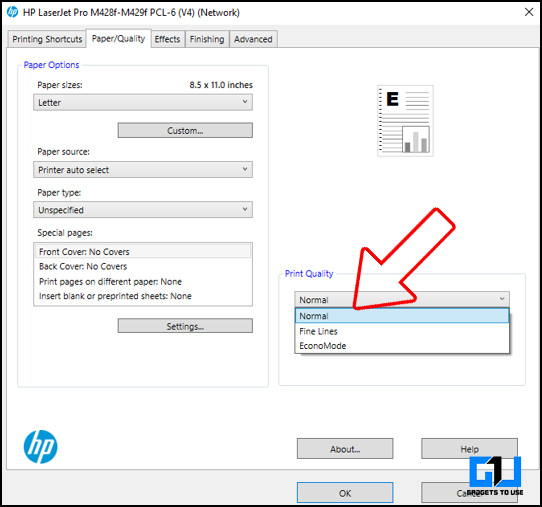Screen dimensions: 542x507
Task: Open special pages Settings... button
Action: tap(185, 326)
